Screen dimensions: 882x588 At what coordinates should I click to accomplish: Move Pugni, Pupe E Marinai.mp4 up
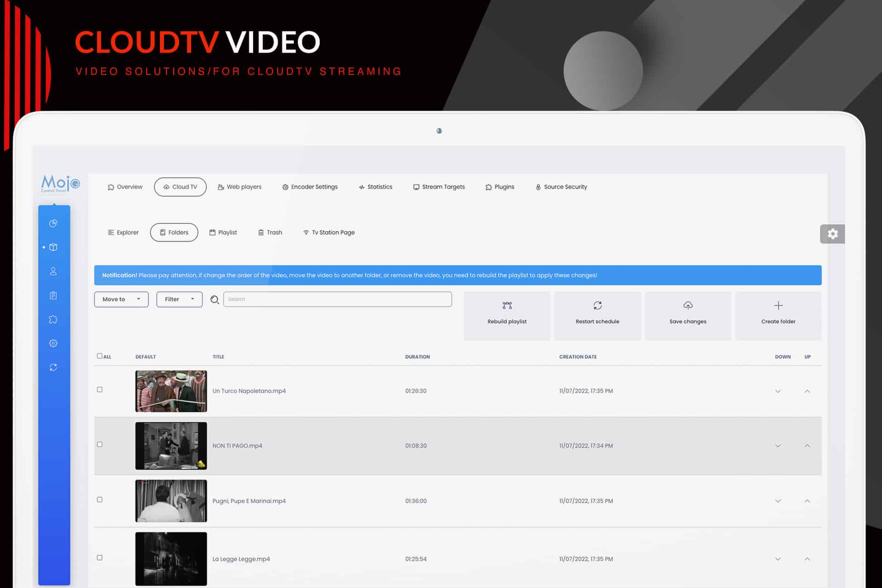807,501
